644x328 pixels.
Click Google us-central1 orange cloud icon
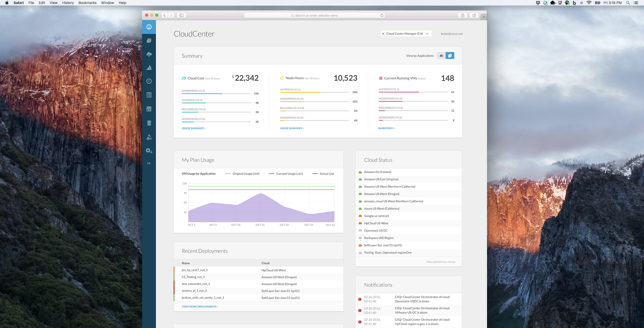(360, 216)
